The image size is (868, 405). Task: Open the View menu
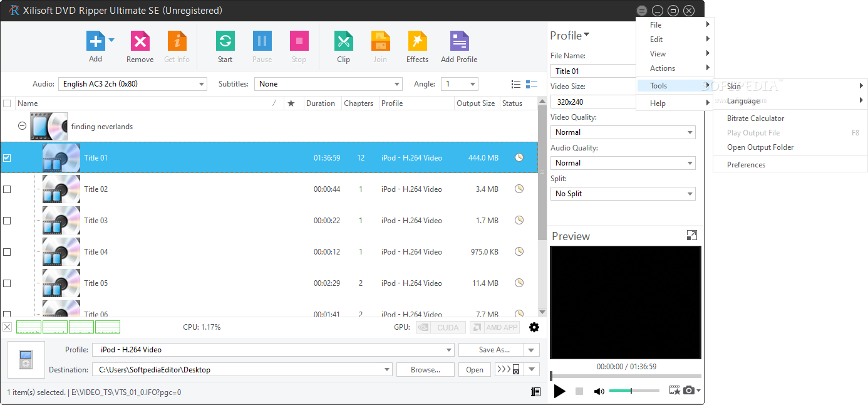674,54
